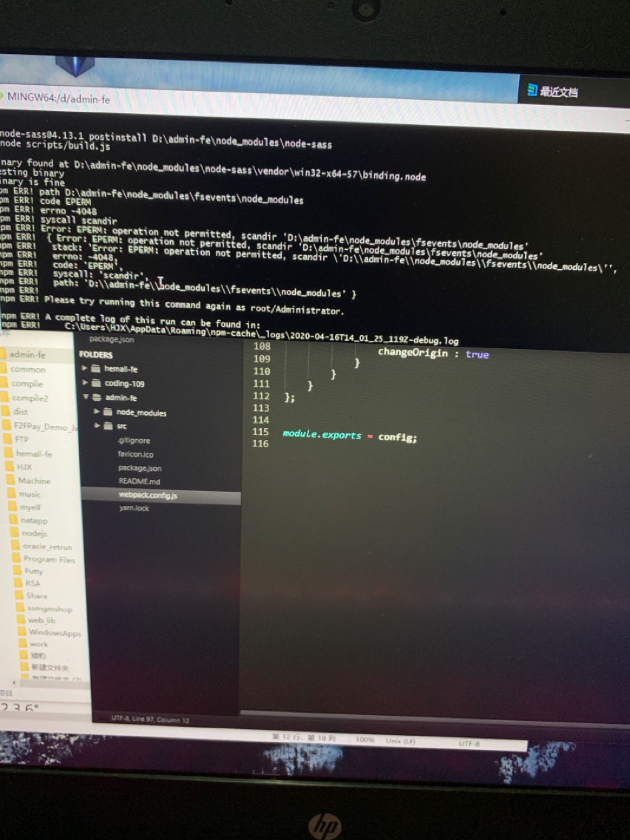Screen dimensions: 630x840
Task: Switch to the package.json tab in Sublime
Action: pos(112,339)
